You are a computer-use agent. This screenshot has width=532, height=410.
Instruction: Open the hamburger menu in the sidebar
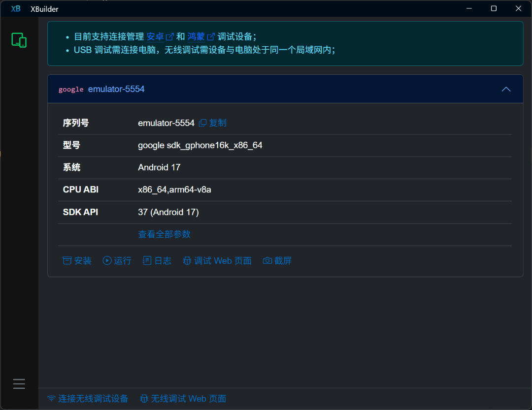click(x=19, y=383)
